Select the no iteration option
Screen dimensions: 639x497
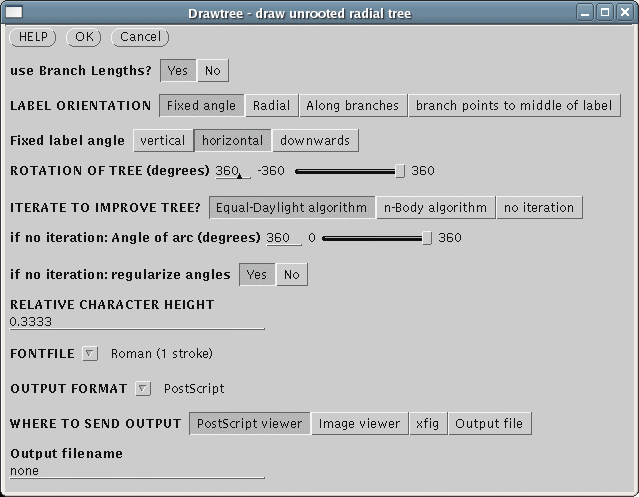pyautogui.click(x=539, y=208)
